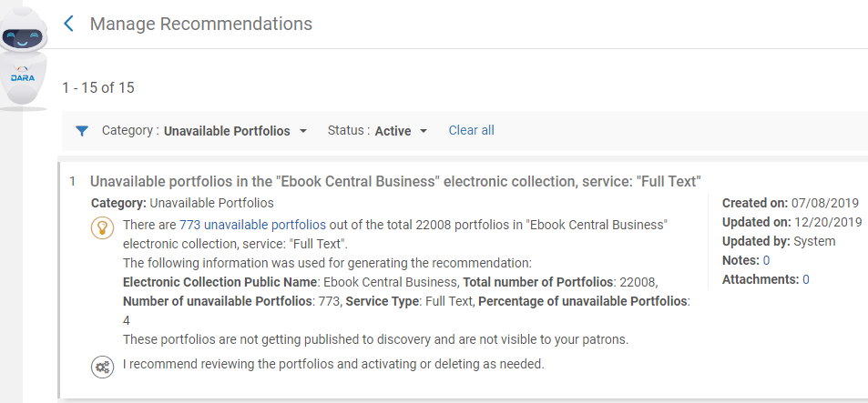The width and height of the screenshot is (868, 403).
Task: Click the gears action icon
Action: coord(102,368)
